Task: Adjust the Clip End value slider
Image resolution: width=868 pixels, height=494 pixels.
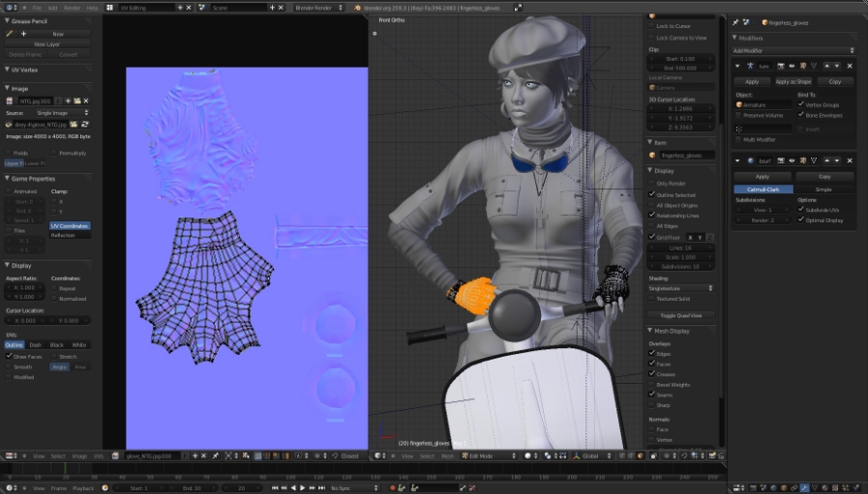Action: click(681, 69)
